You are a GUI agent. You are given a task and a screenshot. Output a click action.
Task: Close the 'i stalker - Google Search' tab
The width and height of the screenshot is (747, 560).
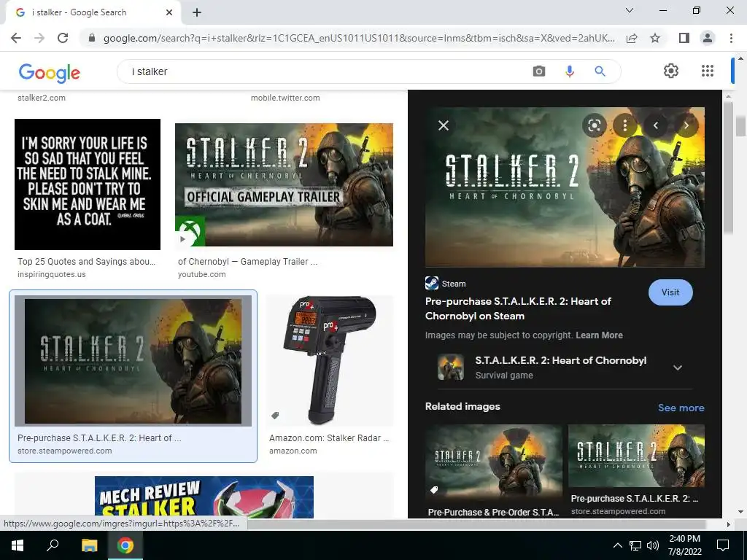(x=169, y=13)
